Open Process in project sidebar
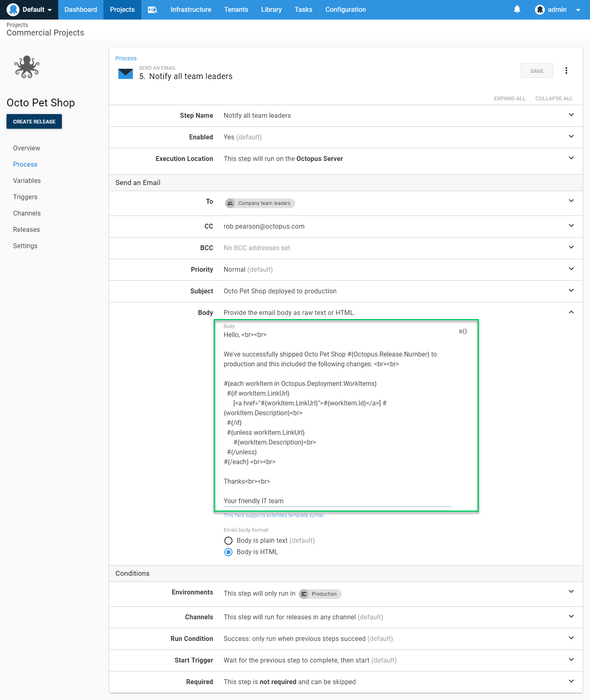 (x=25, y=165)
